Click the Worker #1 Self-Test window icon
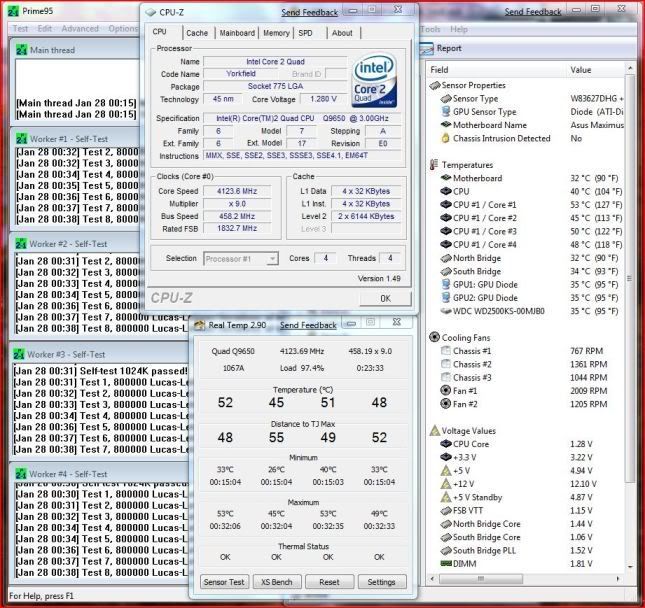The height and width of the screenshot is (608, 645). (x=22, y=139)
